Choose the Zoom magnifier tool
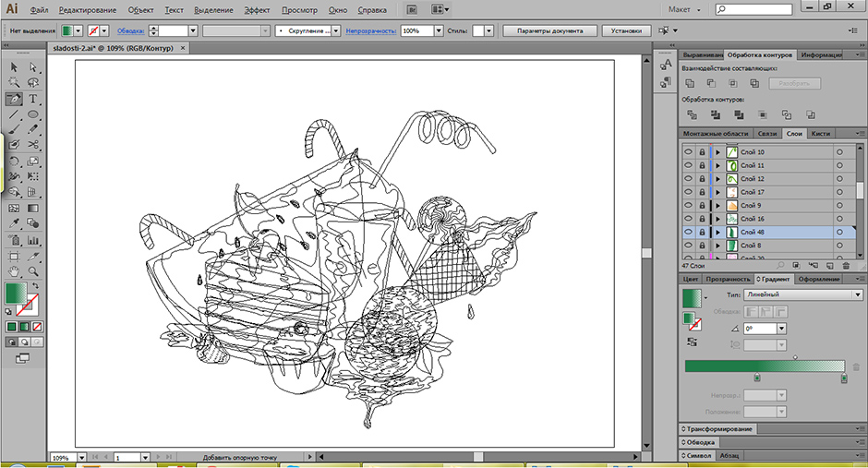This screenshot has height=468, width=868. pos(33,271)
